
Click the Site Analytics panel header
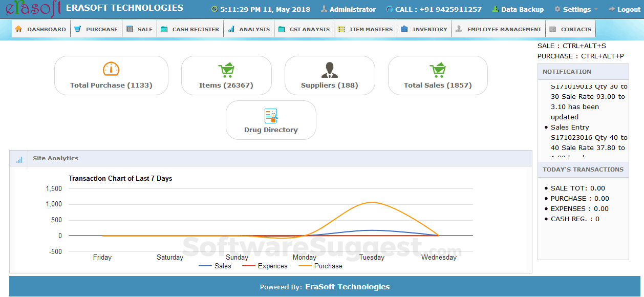(271, 158)
